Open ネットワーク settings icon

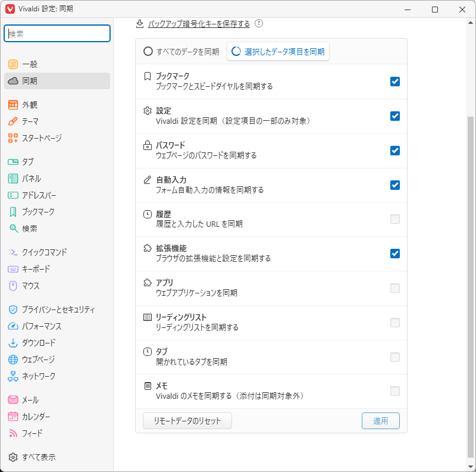pyautogui.click(x=12, y=376)
